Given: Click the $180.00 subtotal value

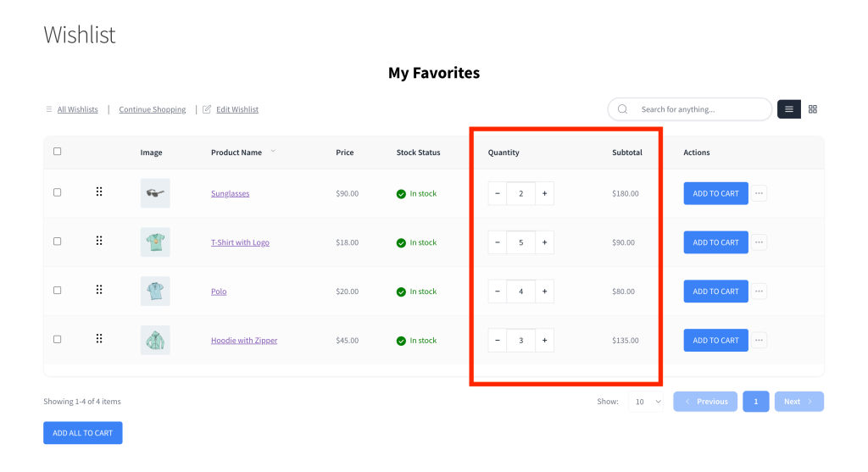Looking at the screenshot, I should [x=625, y=193].
